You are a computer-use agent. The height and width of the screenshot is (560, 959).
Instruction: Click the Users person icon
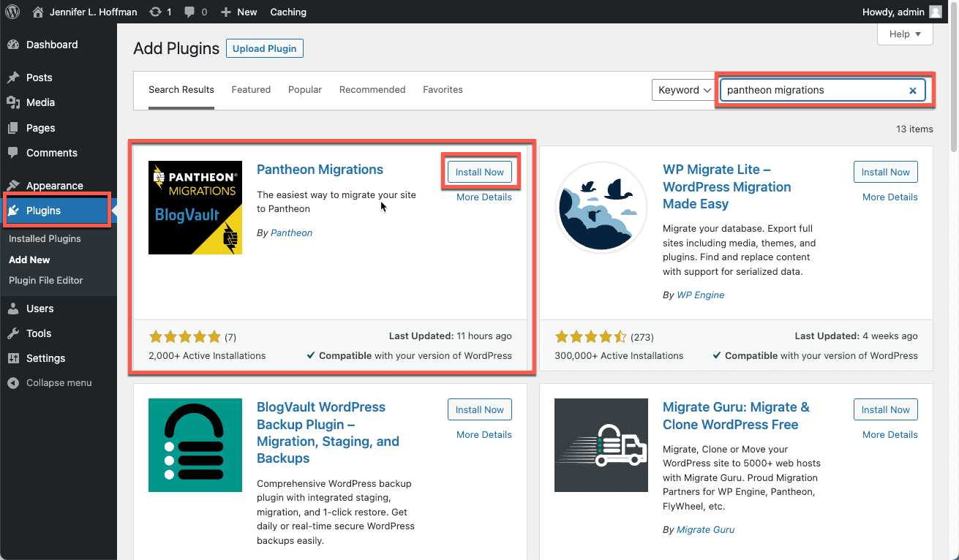pyautogui.click(x=13, y=309)
